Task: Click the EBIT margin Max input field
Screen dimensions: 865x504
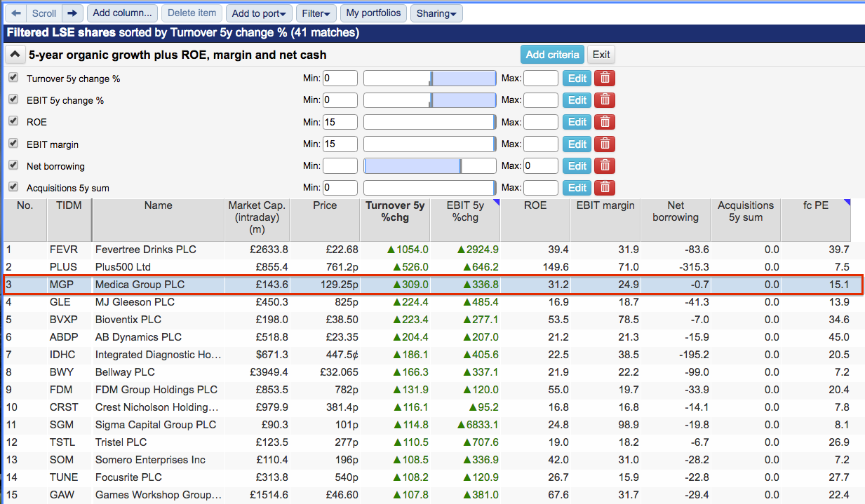Action: [x=541, y=144]
